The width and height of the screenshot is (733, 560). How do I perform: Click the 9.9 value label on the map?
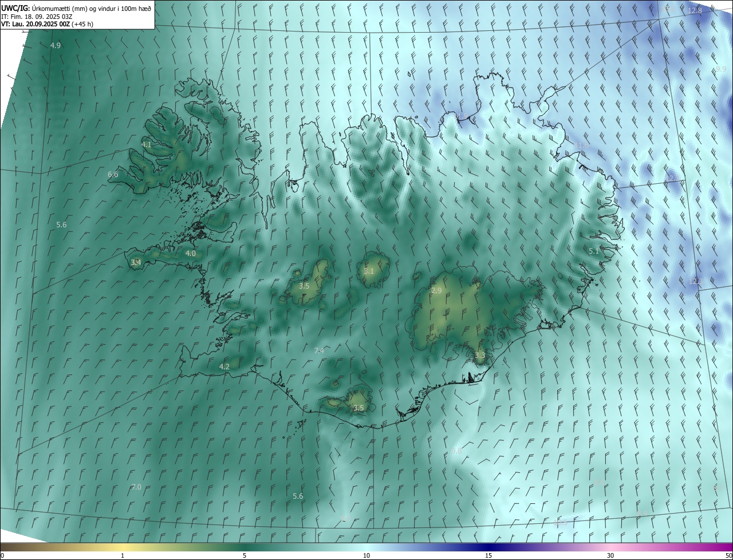pos(721,69)
